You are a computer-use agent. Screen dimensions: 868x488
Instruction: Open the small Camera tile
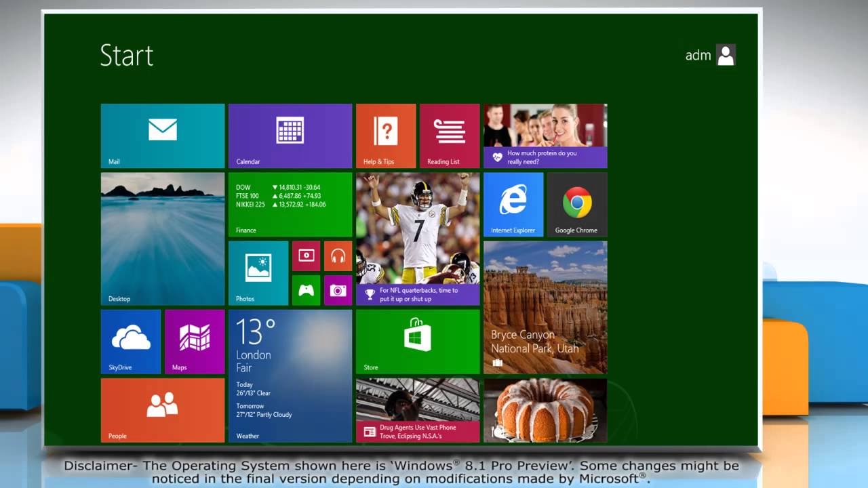click(x=338, y=290)
